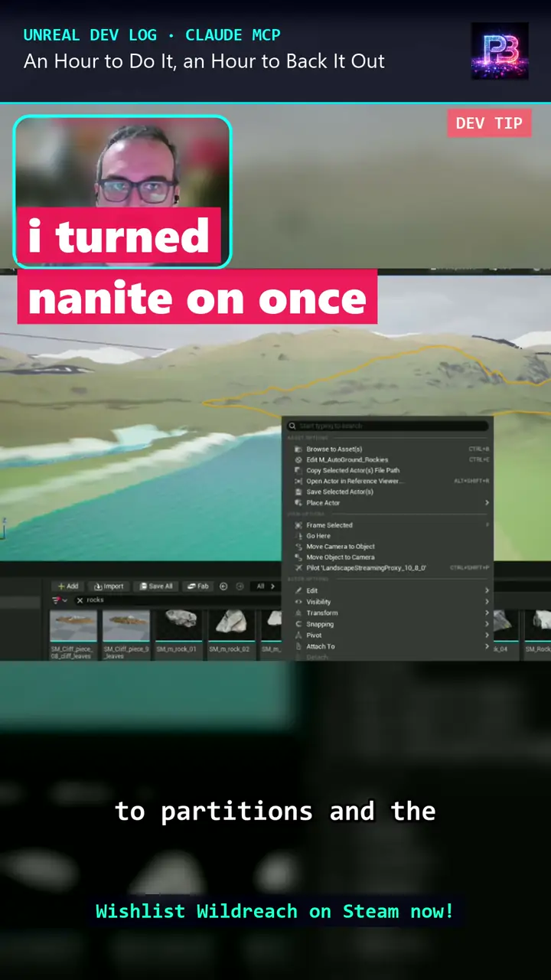
Task: Expand the Snapping submenu arrow
Action: [487, 624]
